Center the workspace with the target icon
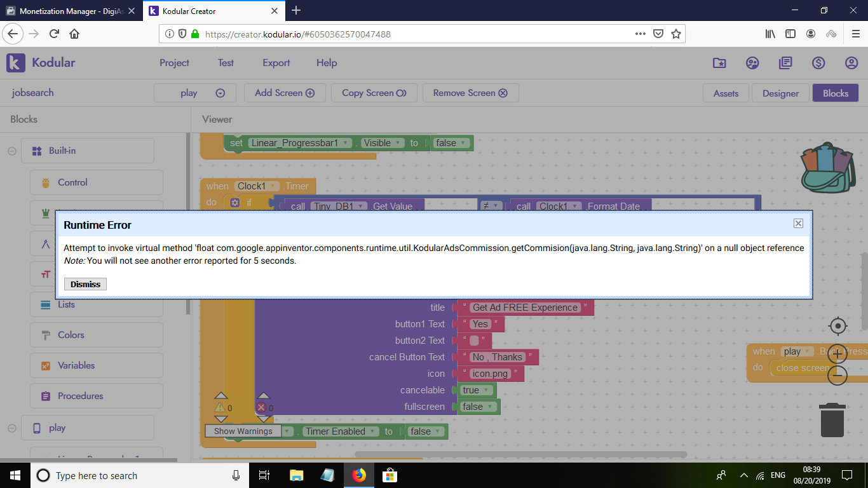Image resolution: width=868 pixels, height=488 pixels. point(838,326)
